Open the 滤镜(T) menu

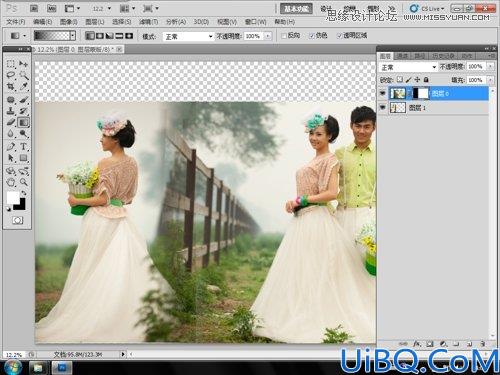[x=148, y=22]
